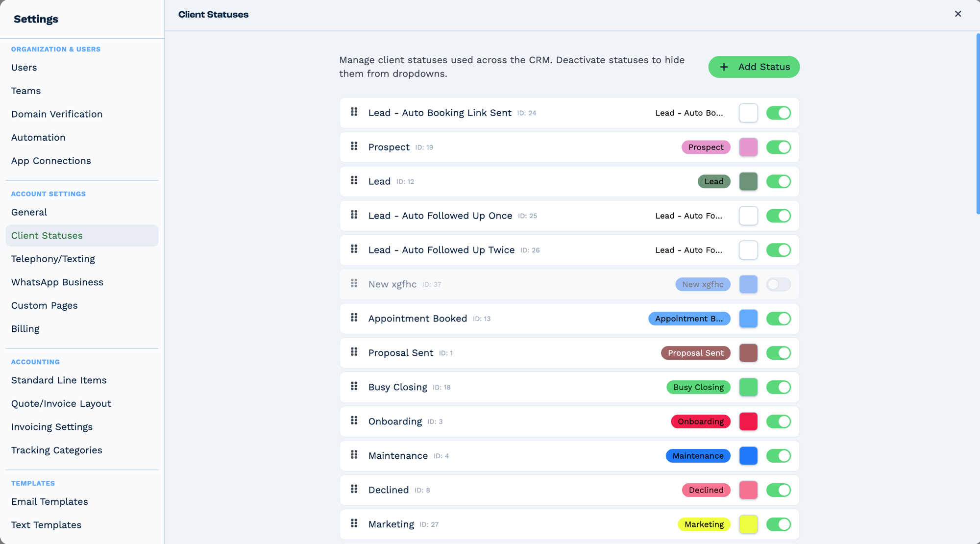The height and width of the screenshot is (544, 980).
Task: Go to App Connections
Action: click(x=82, y=161)
